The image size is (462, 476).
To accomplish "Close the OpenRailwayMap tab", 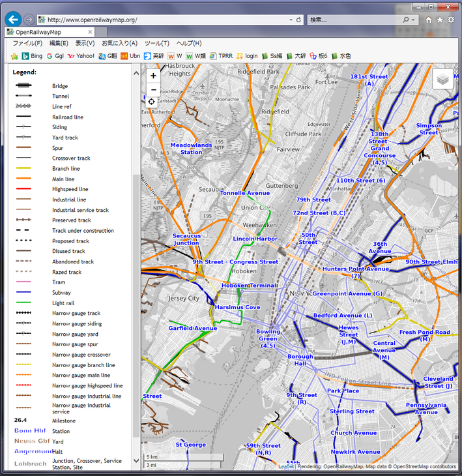I will [x=90, y=32].
